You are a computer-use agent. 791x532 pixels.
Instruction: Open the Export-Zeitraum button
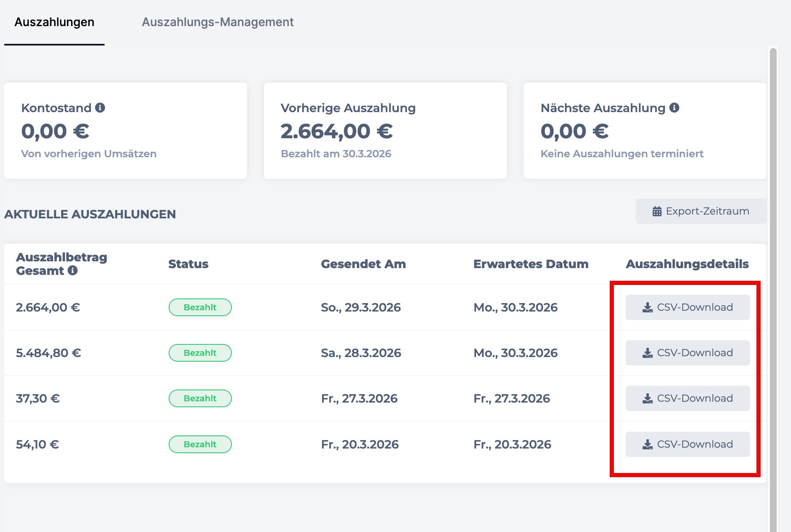pos(701,211)
